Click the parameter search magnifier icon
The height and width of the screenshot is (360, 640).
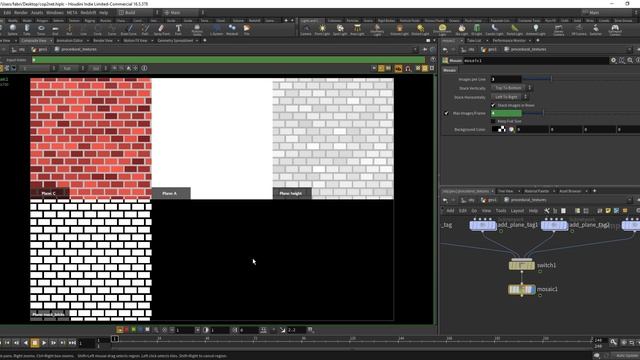630,60
